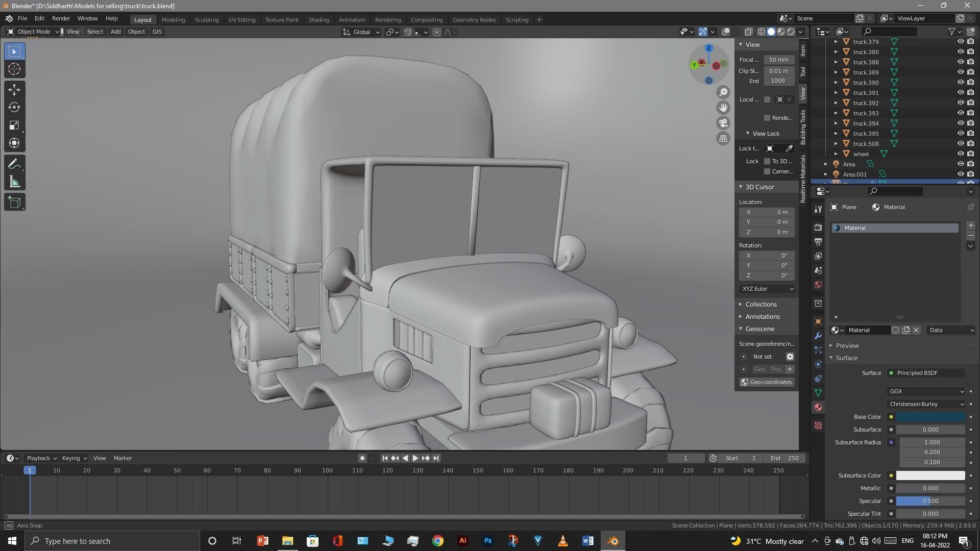Viewport: 980px width, 551px height.
Task: Select the Rotate tool
Action: coord(14,107)
